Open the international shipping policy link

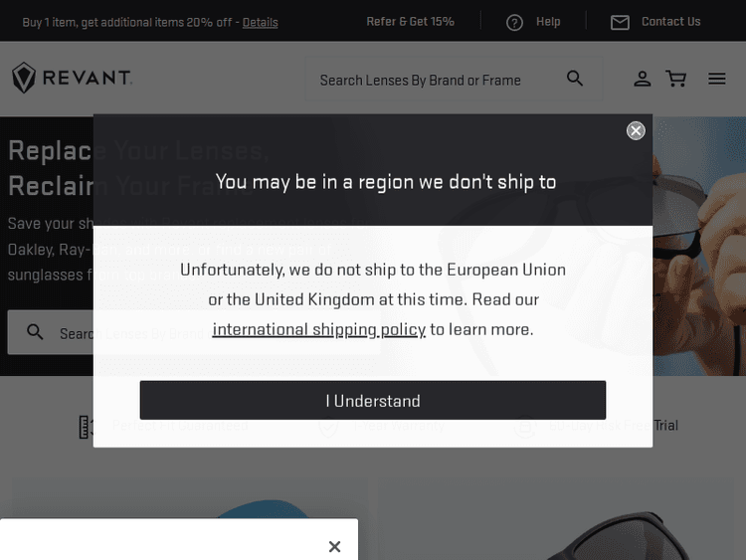click(x=318, y=329)
